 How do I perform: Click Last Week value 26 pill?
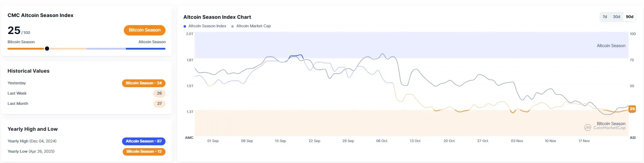159,93
